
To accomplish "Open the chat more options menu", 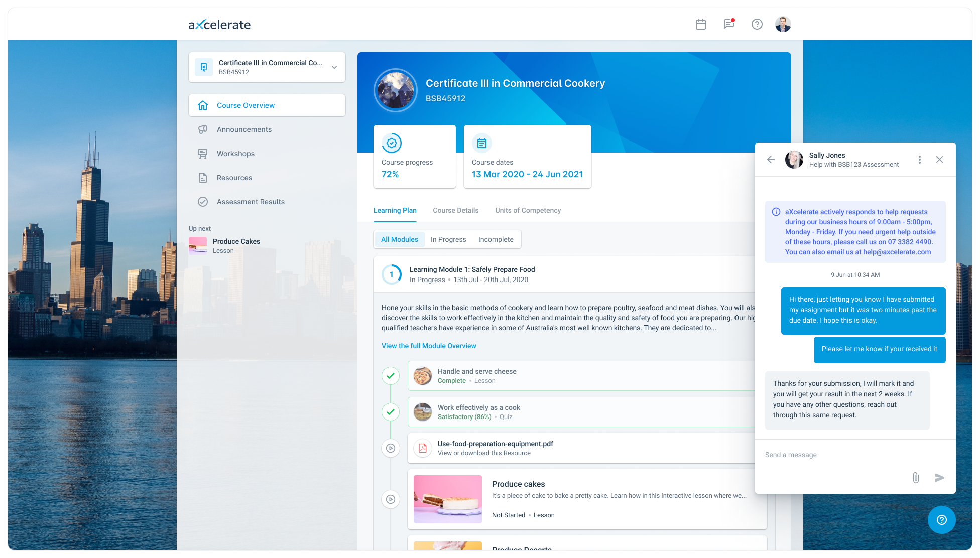I will tap(920, 160).
